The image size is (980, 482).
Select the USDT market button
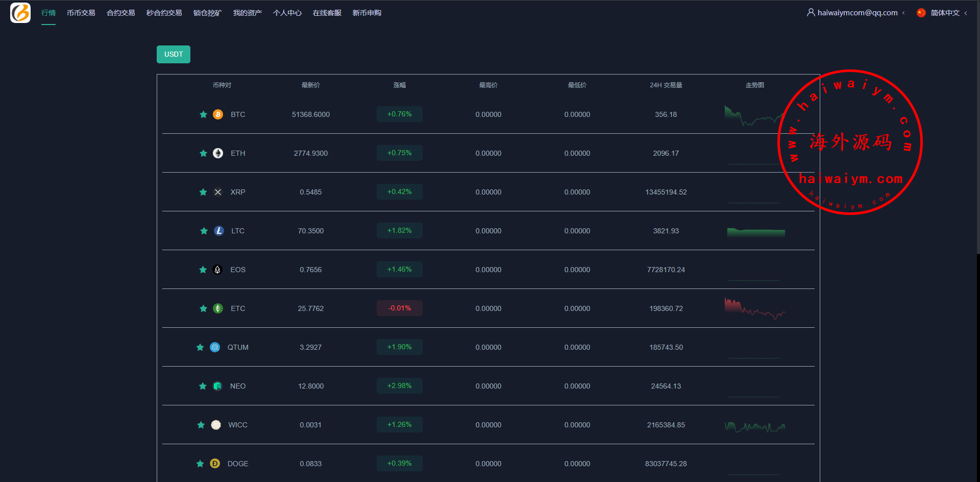pyautogui.click(x=174, y=55)
